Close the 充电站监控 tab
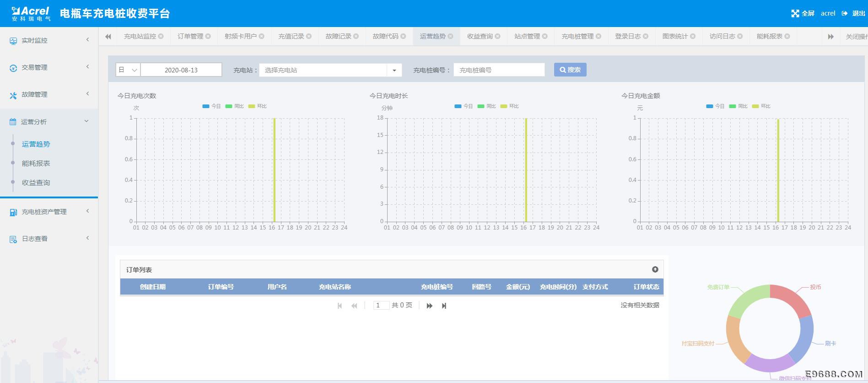Viewport: 868px width, 383px height. (161, 36)
